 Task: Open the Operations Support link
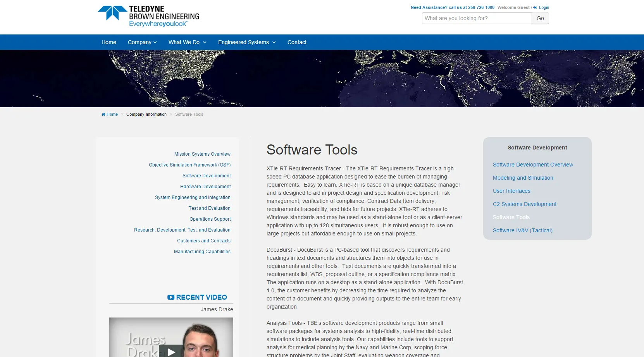pos(210,219)
